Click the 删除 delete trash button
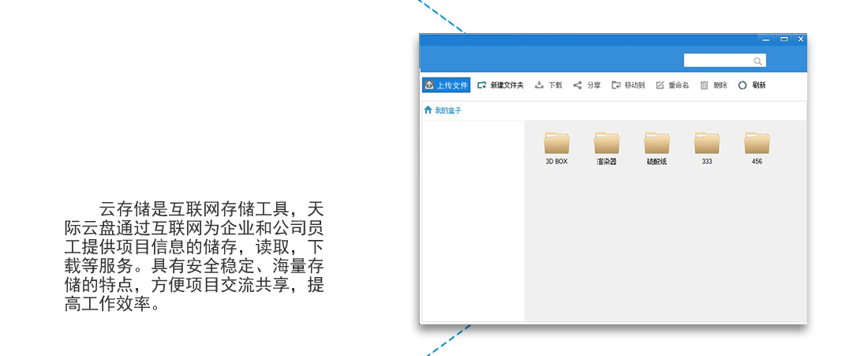This screenshot has width=868, height=356. pos(714,85)
